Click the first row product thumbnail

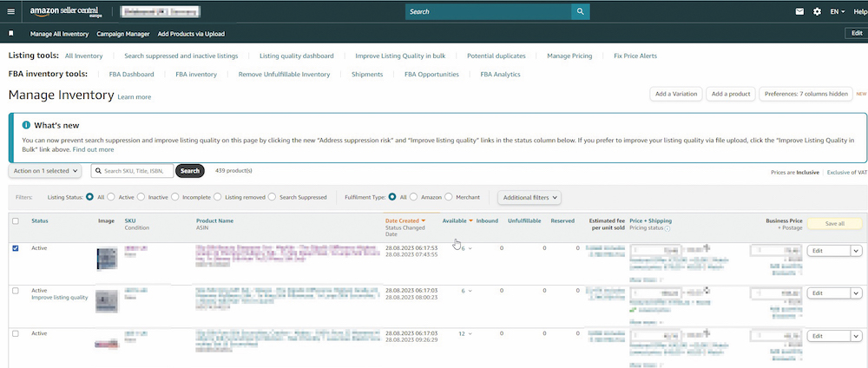pyautogui.click(x=108, y=259)
